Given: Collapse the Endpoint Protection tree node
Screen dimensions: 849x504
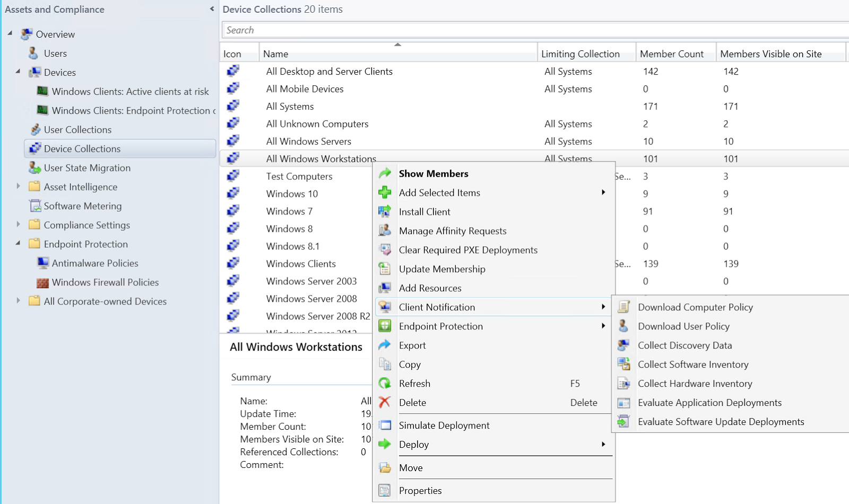Looking at the screenshot, I should [x=18, y=244].
